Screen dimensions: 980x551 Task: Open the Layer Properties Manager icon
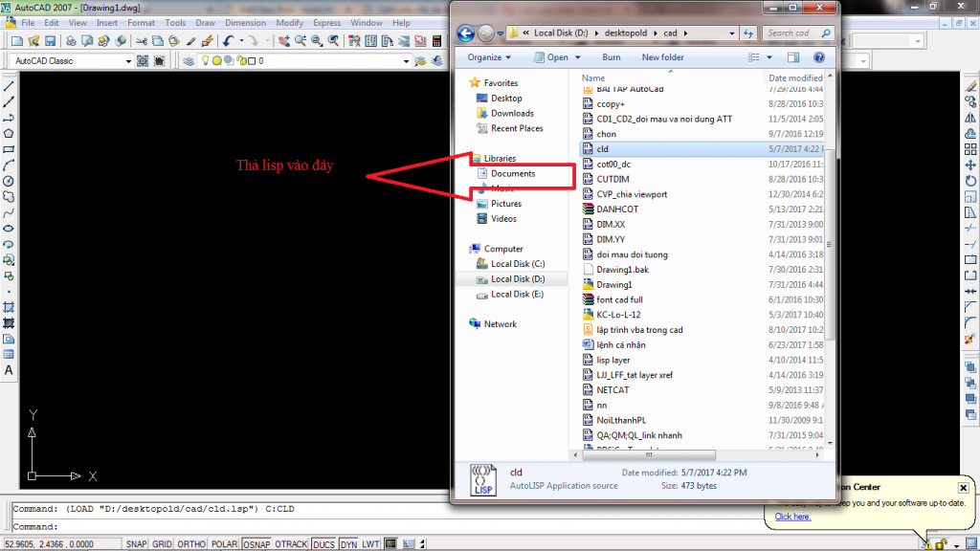[189, 61]
